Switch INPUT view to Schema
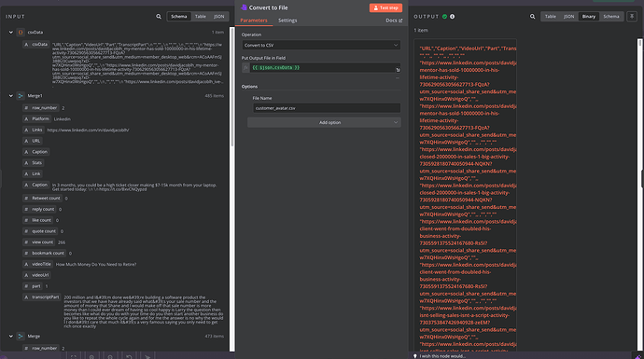The image size is (644, 359). click(179, 17)
